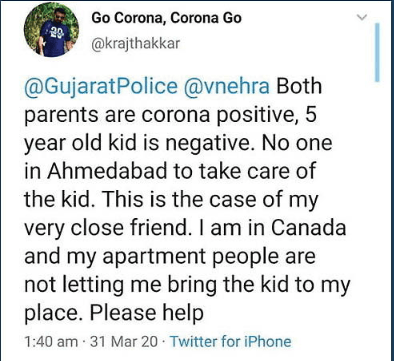Click the 31 Mar 20 date
This screenshot has height=361, width=398.
124,342
